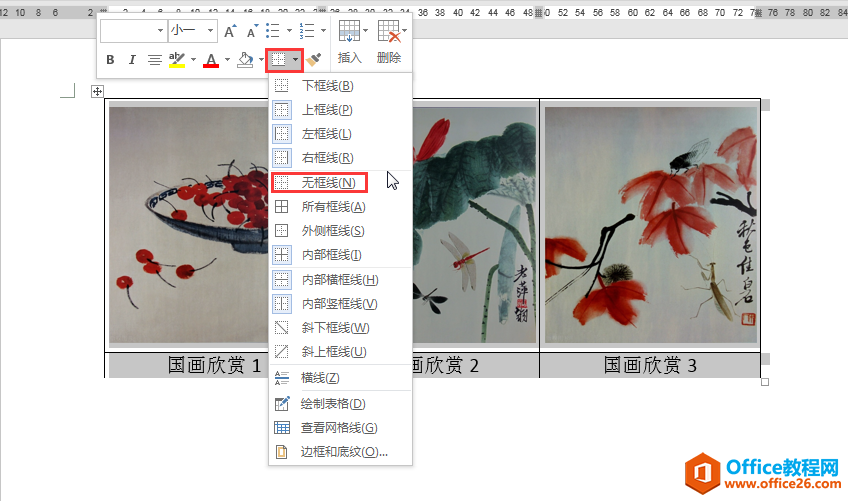
Task: Expand highlight color options arrow
Action: pos(193,60)
